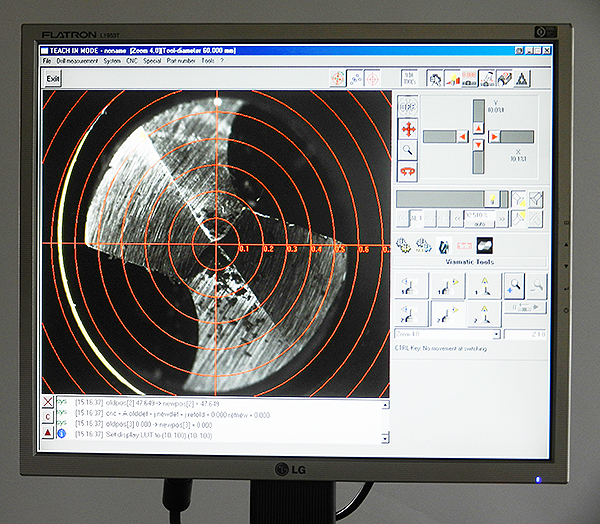Click the triangle icon in top toolbar
Screen dimensions: 600x524
tap(520, 78)
